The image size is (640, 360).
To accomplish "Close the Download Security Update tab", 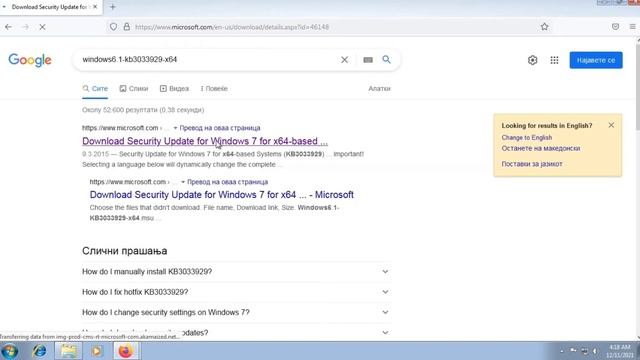I will [95, 7].
